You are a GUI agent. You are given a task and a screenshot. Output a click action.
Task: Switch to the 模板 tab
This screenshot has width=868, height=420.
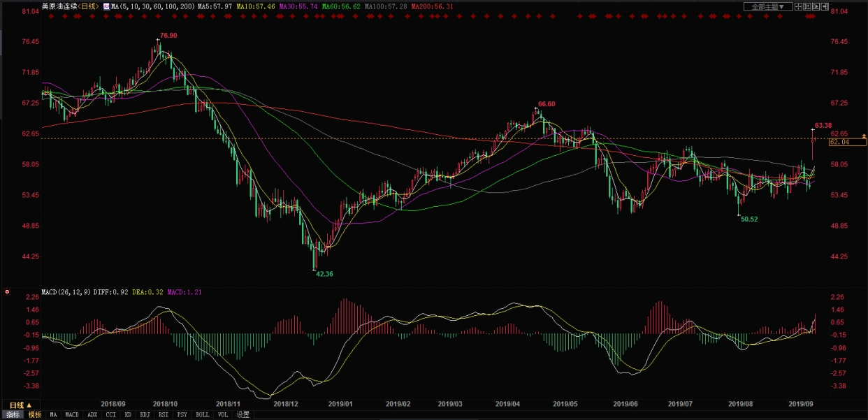[x=34, y=414]
